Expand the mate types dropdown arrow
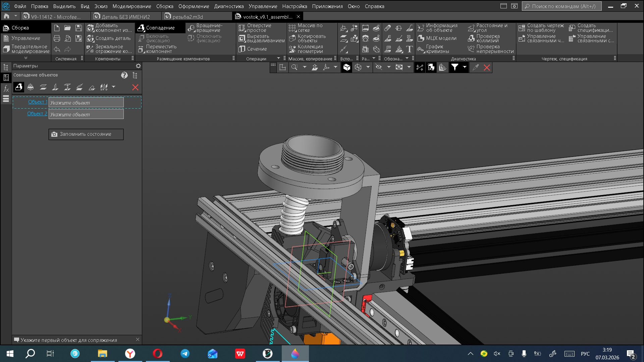Viewport: 644px width, 362px height. [x=113, y=87]
